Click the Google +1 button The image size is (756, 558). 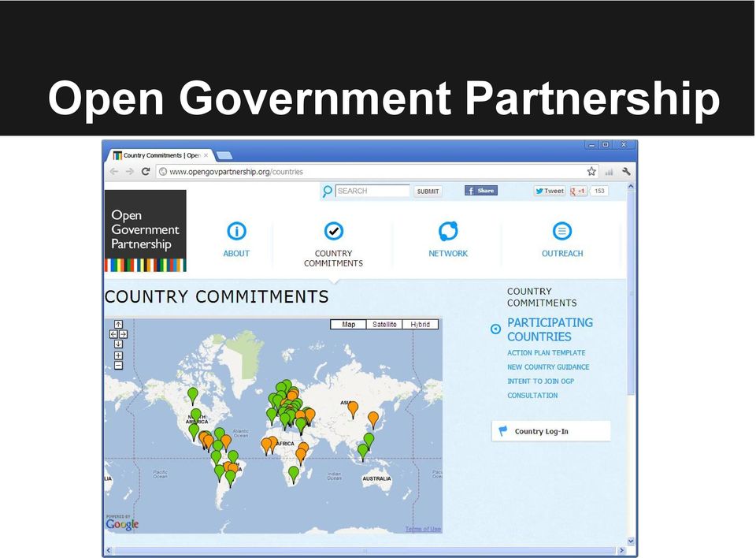(x=577, y=191)
